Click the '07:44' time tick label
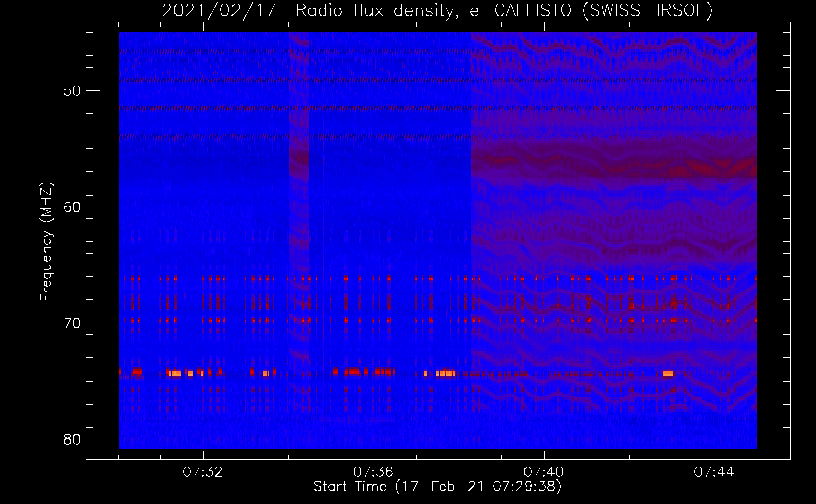The width and height of the screenshot is (816, 504). (714, 472)
